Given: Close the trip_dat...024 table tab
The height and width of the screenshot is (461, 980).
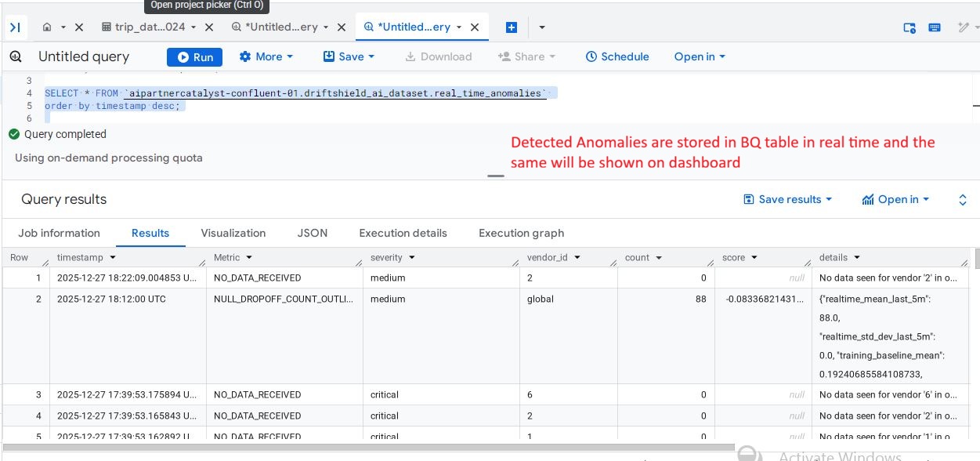Looking at the screenshot, I should [x=209, y=27].
